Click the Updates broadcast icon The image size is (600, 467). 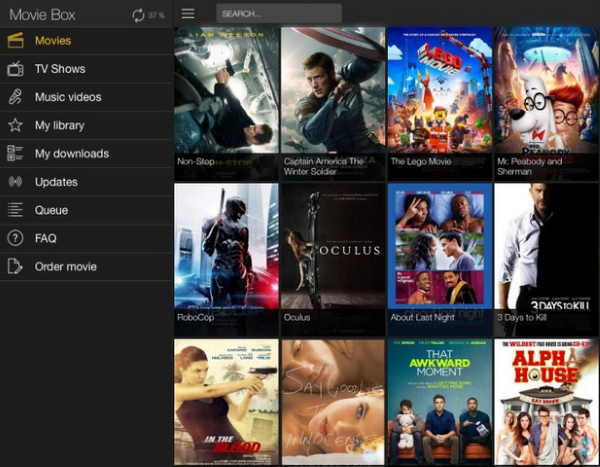(x=15, y=181)
